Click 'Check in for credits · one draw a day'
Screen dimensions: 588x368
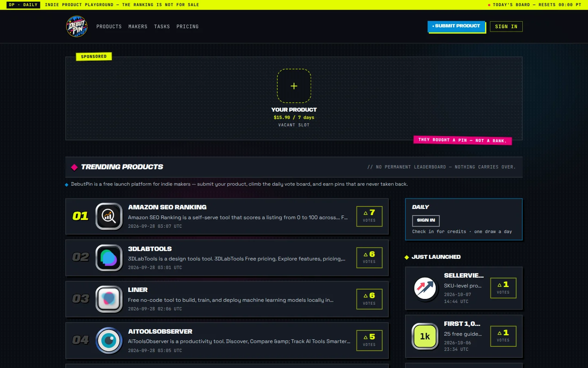[x=462, y=231]
